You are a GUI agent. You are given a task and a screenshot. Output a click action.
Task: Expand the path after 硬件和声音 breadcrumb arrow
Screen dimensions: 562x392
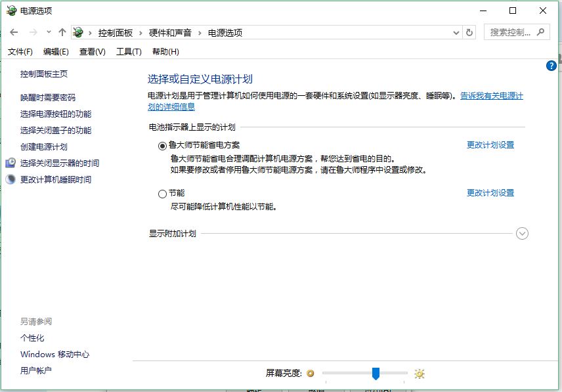(x=200, y=33)
